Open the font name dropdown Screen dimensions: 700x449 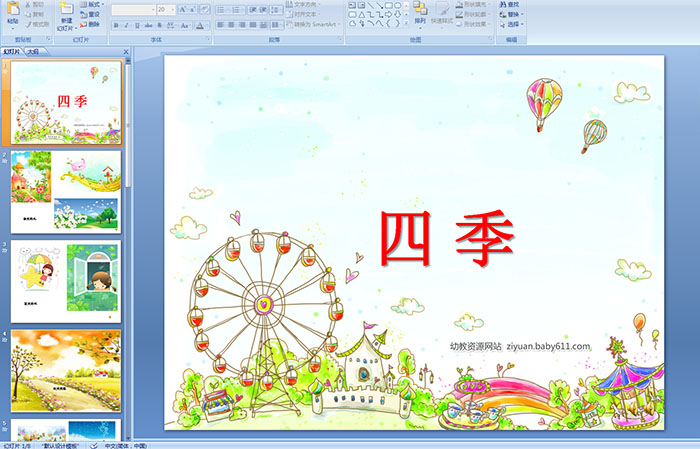click(150, 8)
